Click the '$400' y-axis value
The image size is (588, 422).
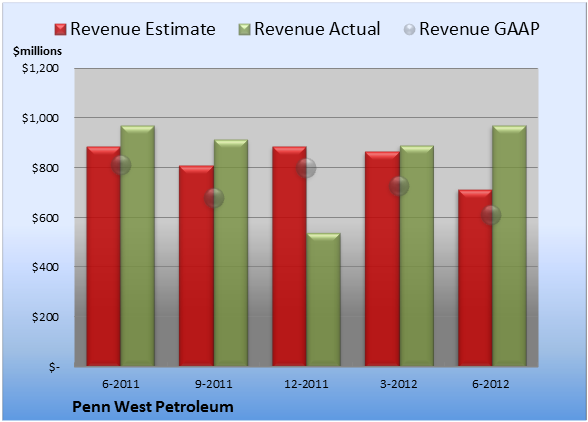45,267
